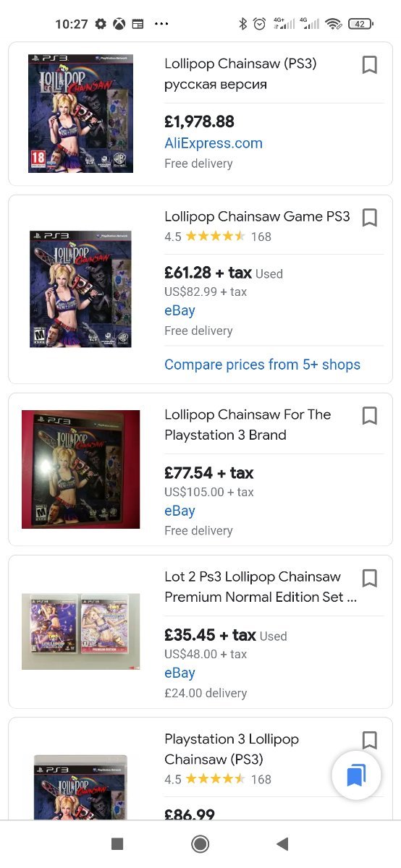Compare prices from 5+ shops
Screen dimensions: 401x868
262,365
